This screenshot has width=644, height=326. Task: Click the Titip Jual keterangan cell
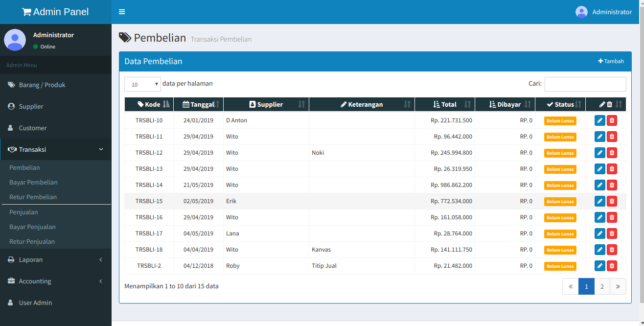[362, 266]
